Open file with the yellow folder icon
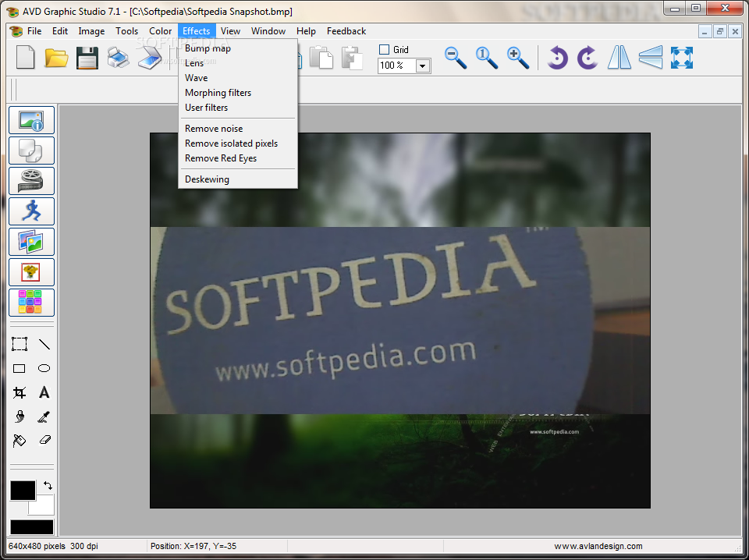749x560 pixels. 56,58
